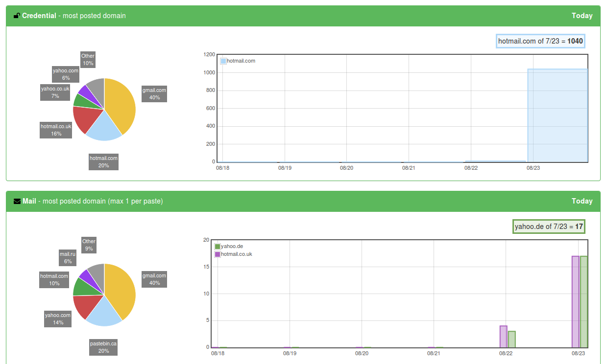Viewport: 607px width, 364px height.
Task: Click the hotmail.co.uk 16% pie label
Action: pyautogui.click(x=56, y=130)
